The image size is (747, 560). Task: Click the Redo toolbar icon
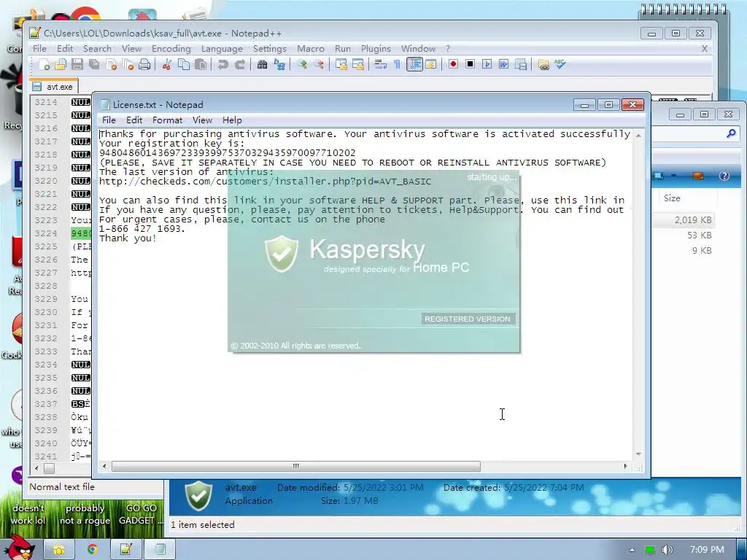pos(239,64)
